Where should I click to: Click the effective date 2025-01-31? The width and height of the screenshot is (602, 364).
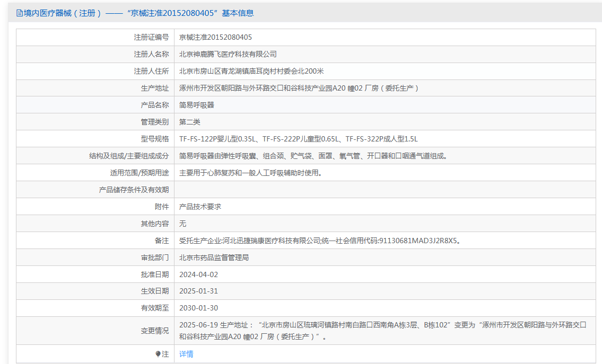coord(198,291)
